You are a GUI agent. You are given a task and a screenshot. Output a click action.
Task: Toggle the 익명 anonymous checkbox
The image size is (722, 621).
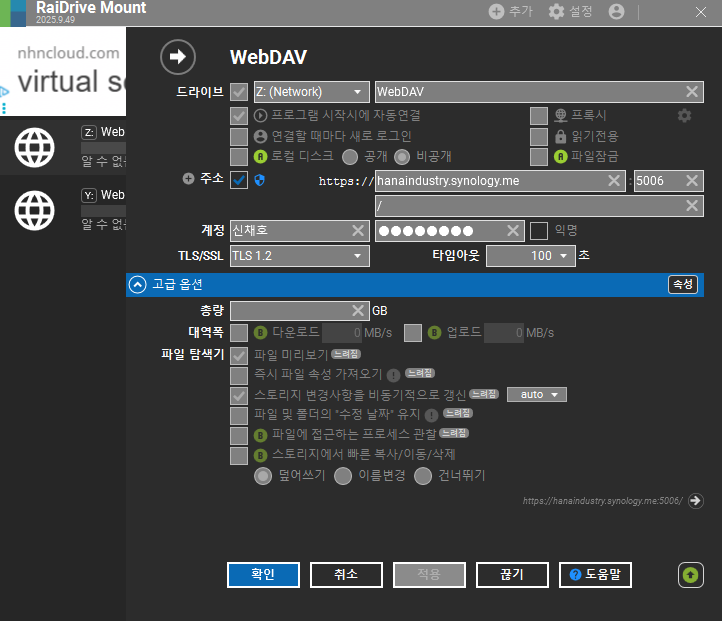(539, 231)
